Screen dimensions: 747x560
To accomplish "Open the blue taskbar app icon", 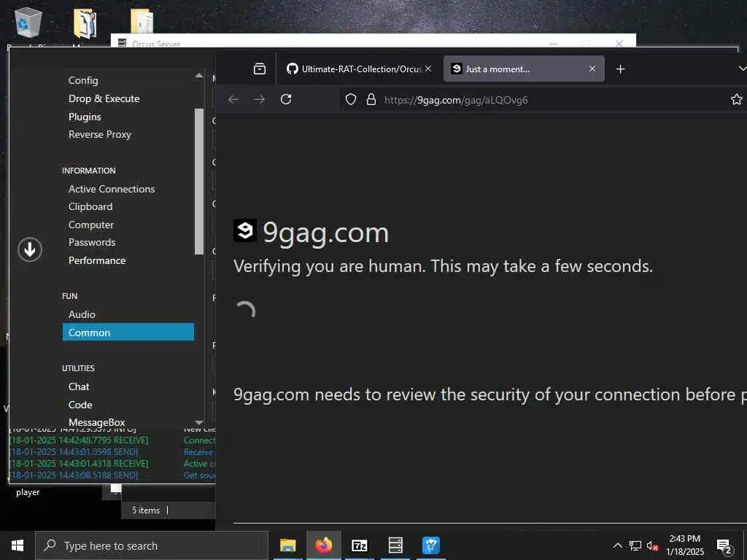I will coord(431,545).
